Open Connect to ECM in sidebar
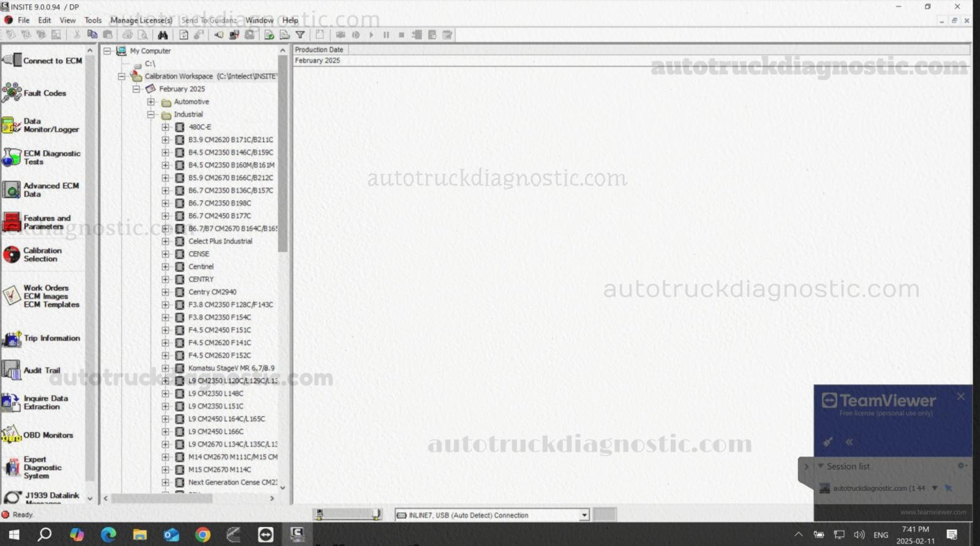Viewport: 980px width, 546px height. pos(43,61)
